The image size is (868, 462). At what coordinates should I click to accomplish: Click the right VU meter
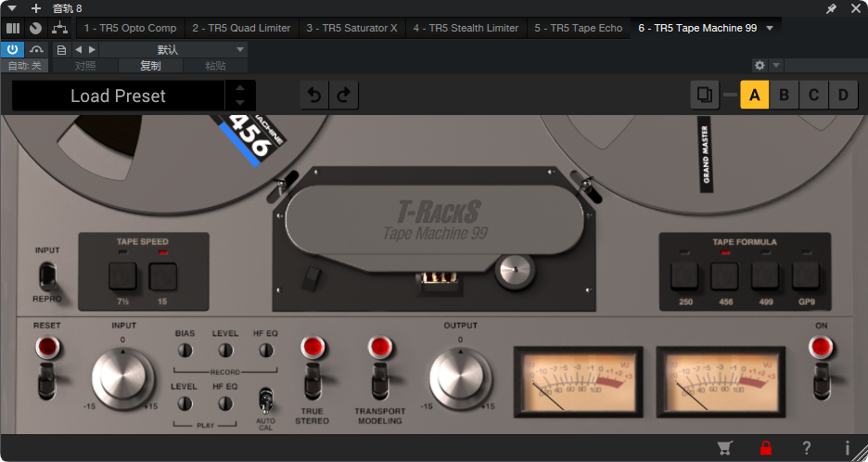(721, 381)
